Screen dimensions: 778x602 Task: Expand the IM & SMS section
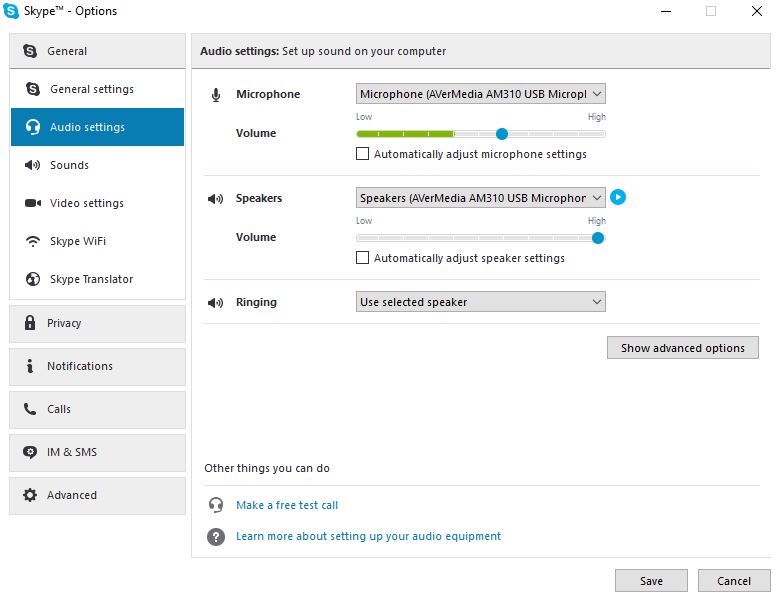point(97,453)
